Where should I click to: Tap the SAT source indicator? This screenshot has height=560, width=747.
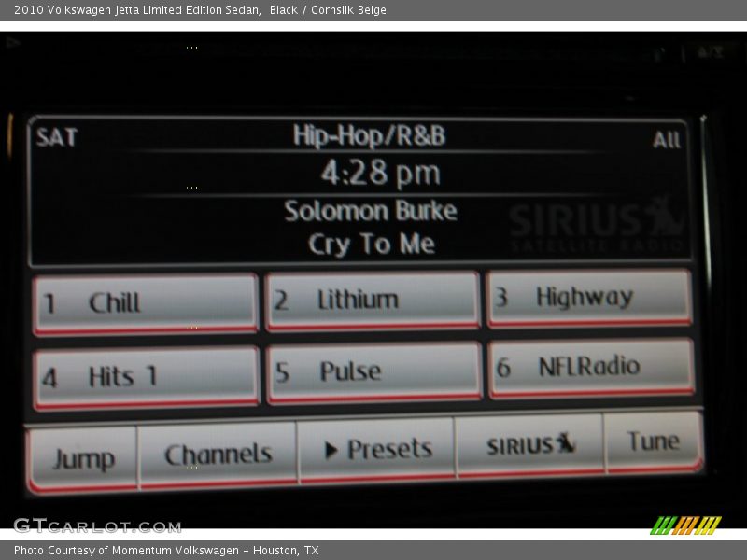[57, 138]
